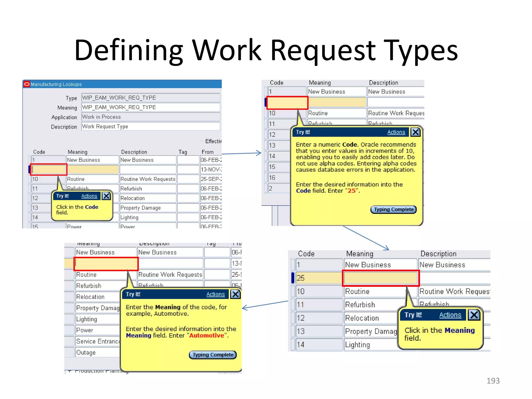532x399 pixels.
Task: Click 'Routine Work Requests' in bottom-left table
Action: [170, 275]
